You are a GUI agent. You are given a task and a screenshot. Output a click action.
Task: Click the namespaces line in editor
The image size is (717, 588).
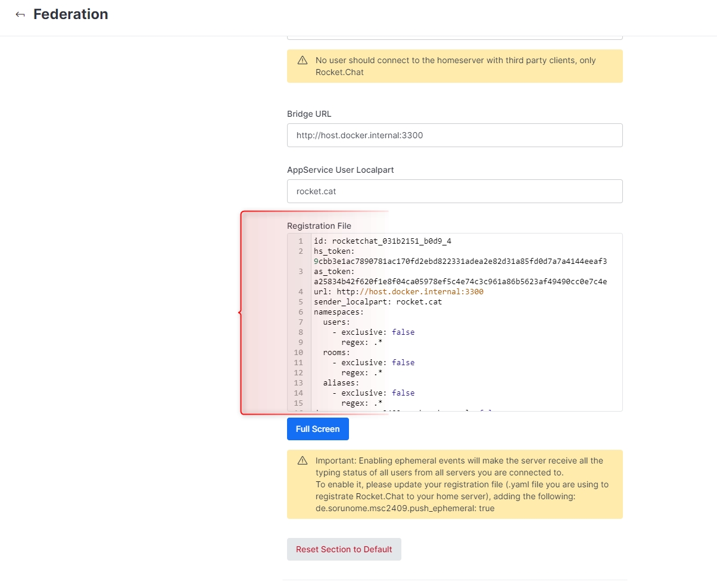(x=338, y=312)
